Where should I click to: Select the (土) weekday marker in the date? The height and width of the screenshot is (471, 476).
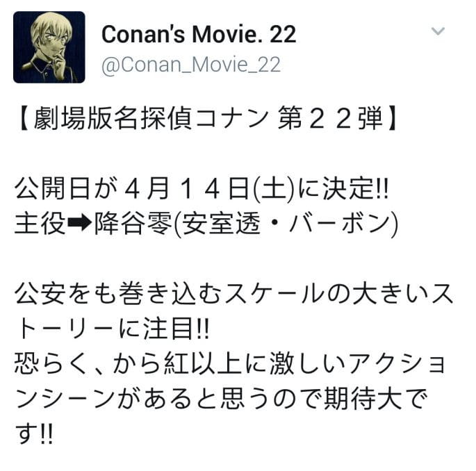click(x=274, y=189)
